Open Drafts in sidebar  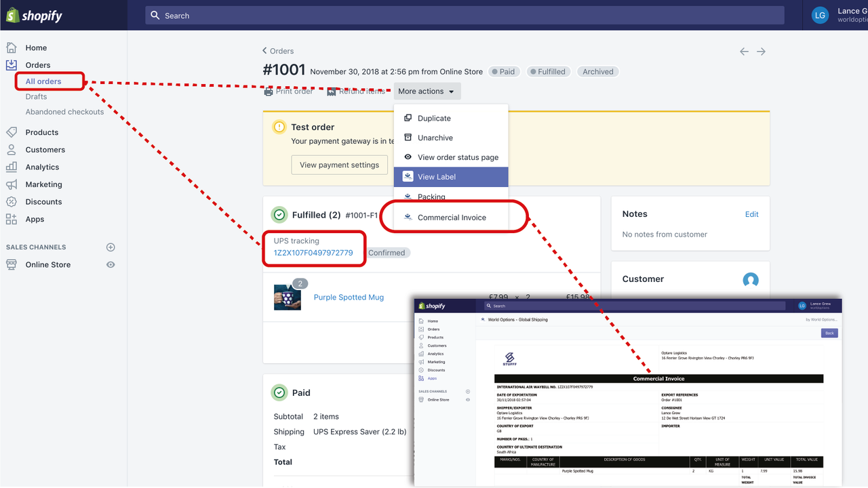coord(36,97)
